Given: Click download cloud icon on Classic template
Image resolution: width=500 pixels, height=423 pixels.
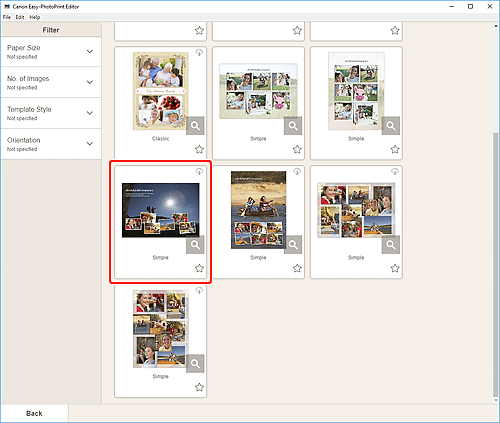Looking at the screenshot, I should [x=199, y=53].
